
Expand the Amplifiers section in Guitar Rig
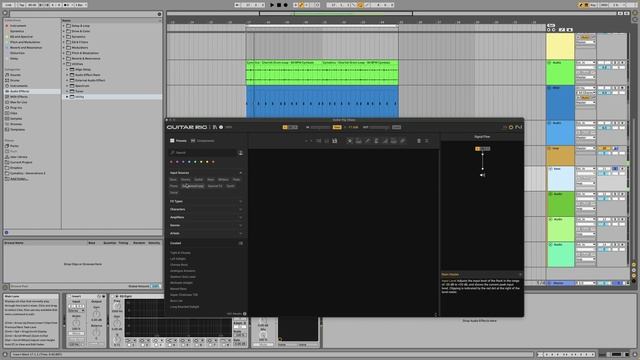click(241, 218)
